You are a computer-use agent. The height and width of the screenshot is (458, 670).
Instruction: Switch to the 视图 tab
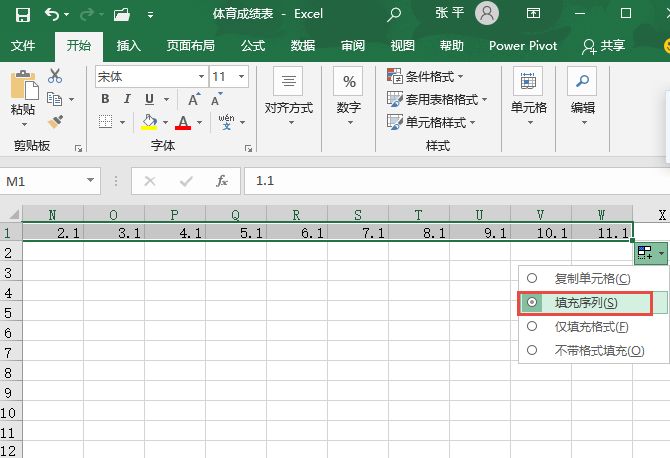pyautogui.click(x=403, y=45)
